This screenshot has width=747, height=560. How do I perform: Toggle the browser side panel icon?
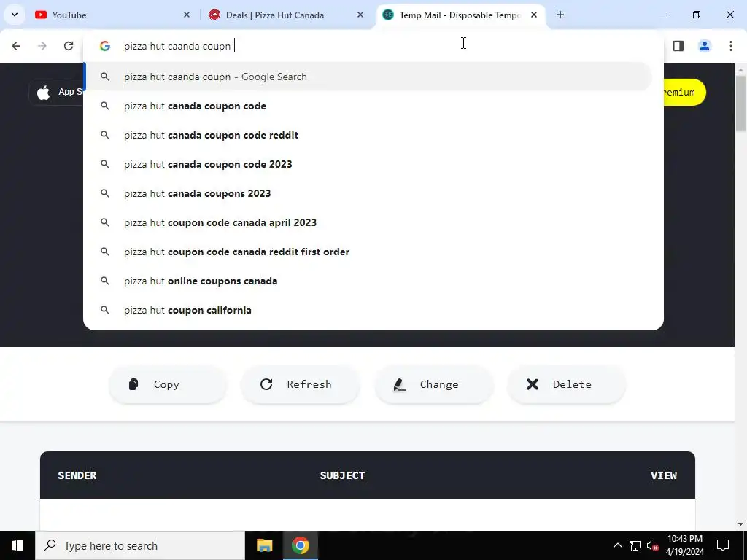click(678, 46)
